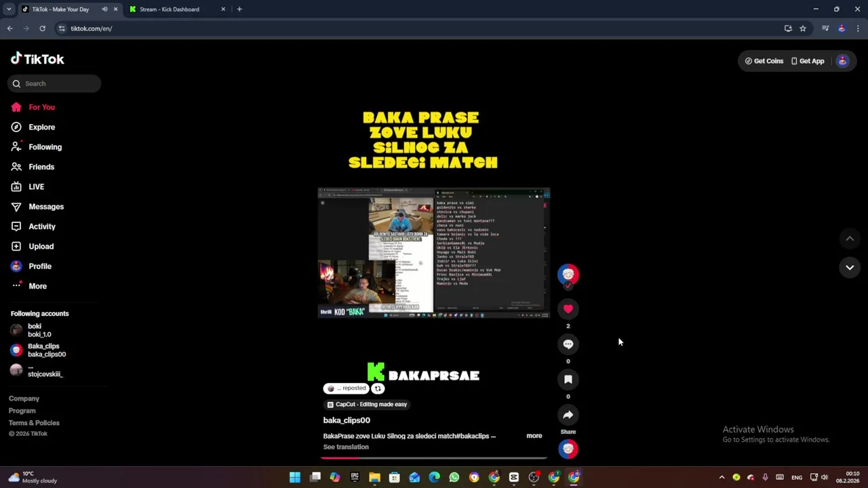Screen dimensions: 868x488
Task: Open the Upload plus icon
Action: [16, 246]
